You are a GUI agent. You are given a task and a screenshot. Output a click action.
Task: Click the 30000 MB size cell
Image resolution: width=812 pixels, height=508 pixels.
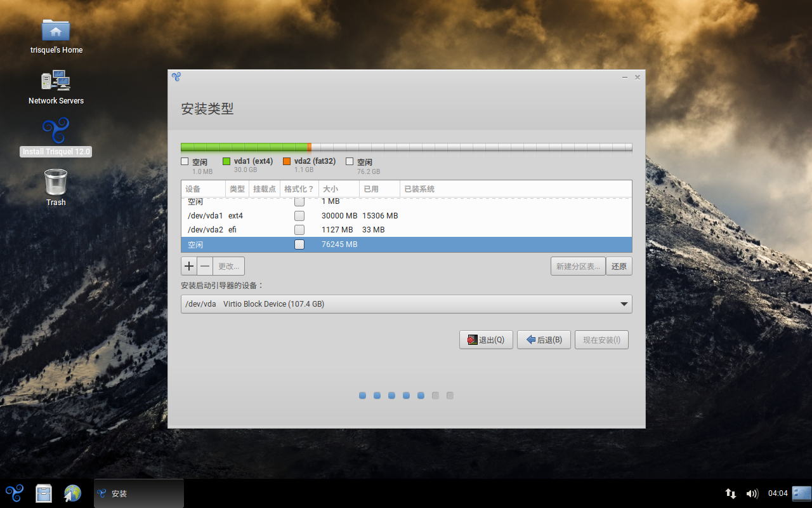339,216
